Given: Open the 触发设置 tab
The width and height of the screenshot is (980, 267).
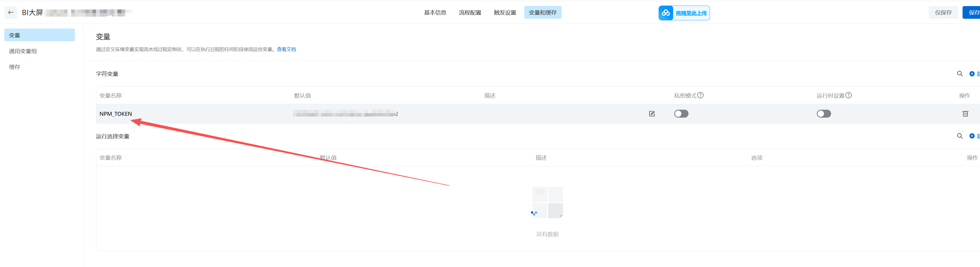Looking at the screenshot, I should coord(505,12).
